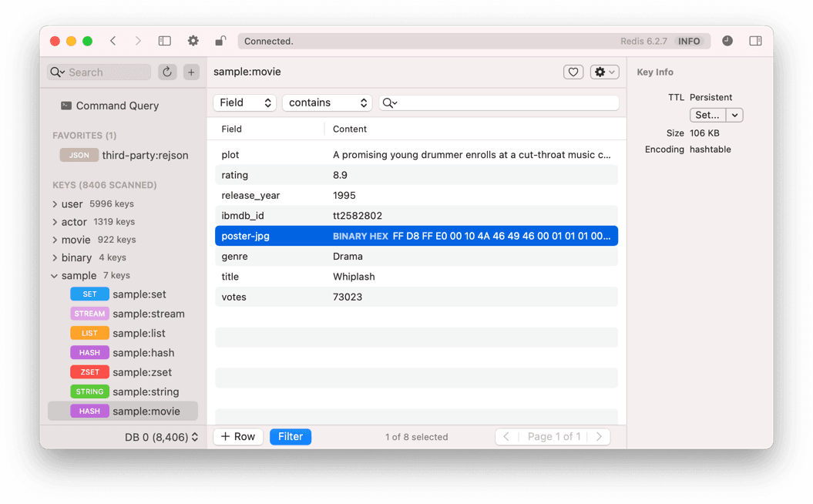This screenshot has height=504, width=813.
Task: Toggle the right Key Info panel
Action: [755, 41]
